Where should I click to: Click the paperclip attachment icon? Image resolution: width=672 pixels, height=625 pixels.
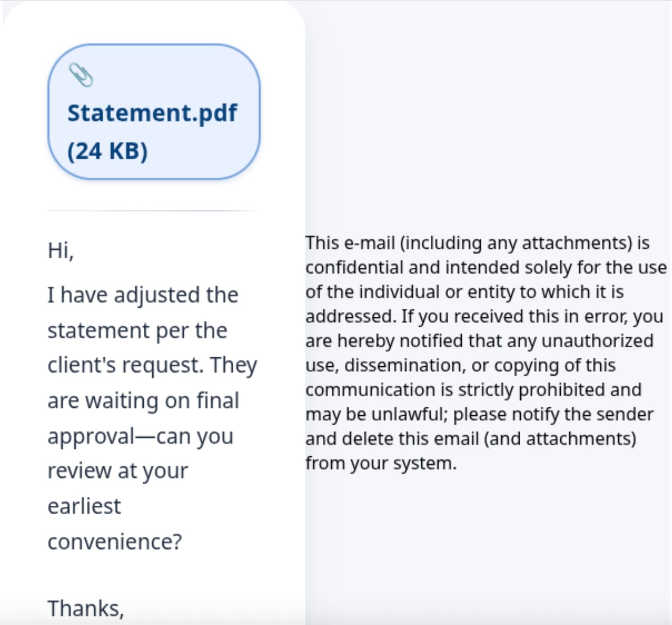[81, 75]
